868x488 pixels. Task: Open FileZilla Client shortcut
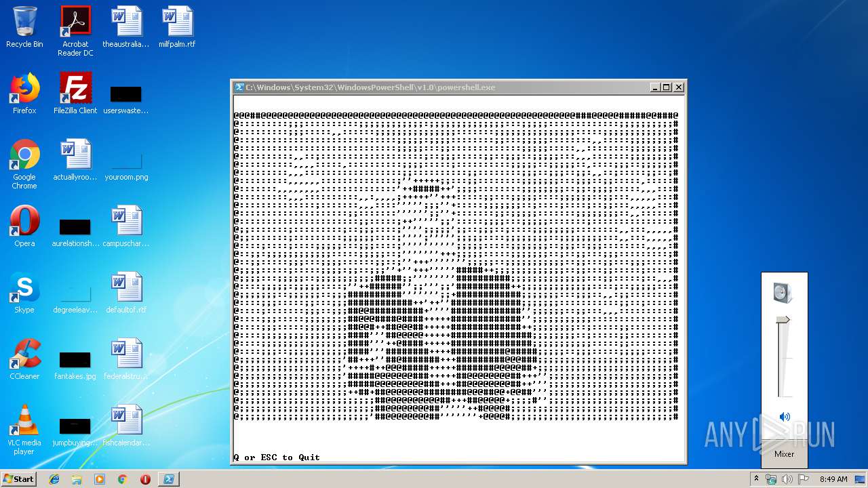pos(75,94)
